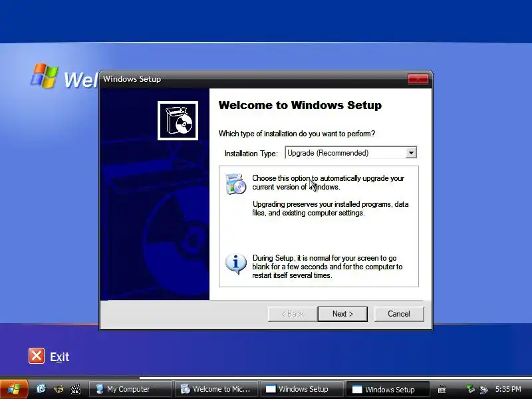The width and height of the screenshot is (532, 399).
Task: Click the upgrade software box icon
Action: [235, 184]
